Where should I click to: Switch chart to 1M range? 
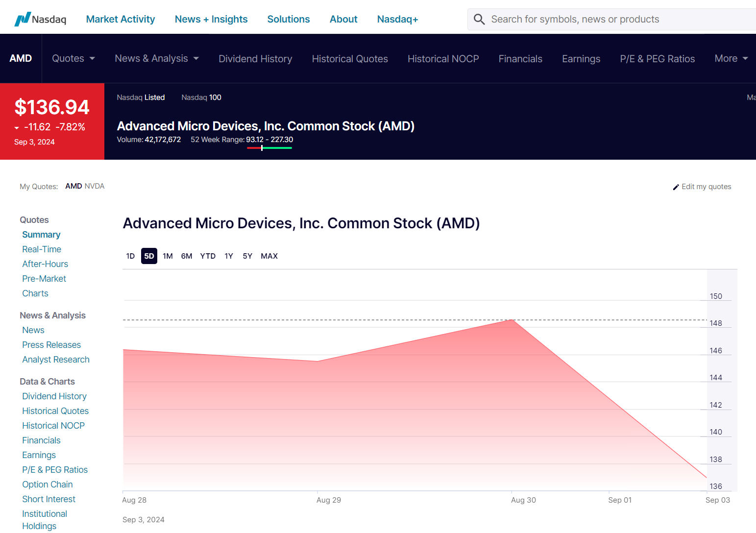(x=168, y=256)
